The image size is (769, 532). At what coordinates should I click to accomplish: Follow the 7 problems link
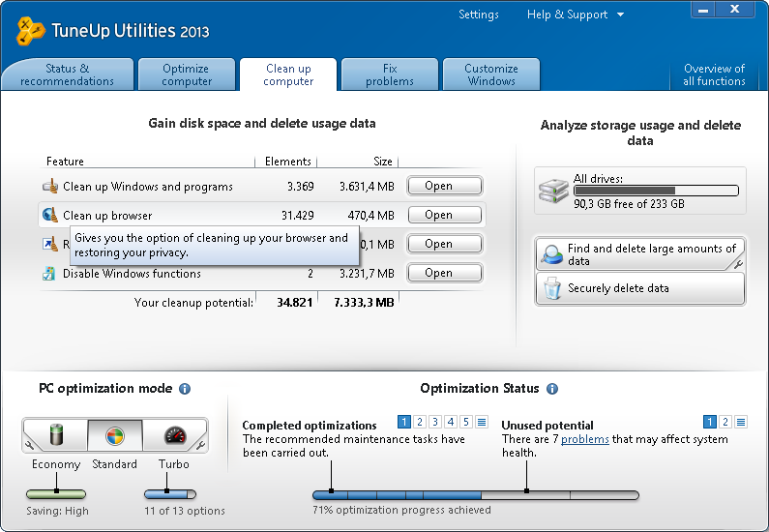click(584, 439)
